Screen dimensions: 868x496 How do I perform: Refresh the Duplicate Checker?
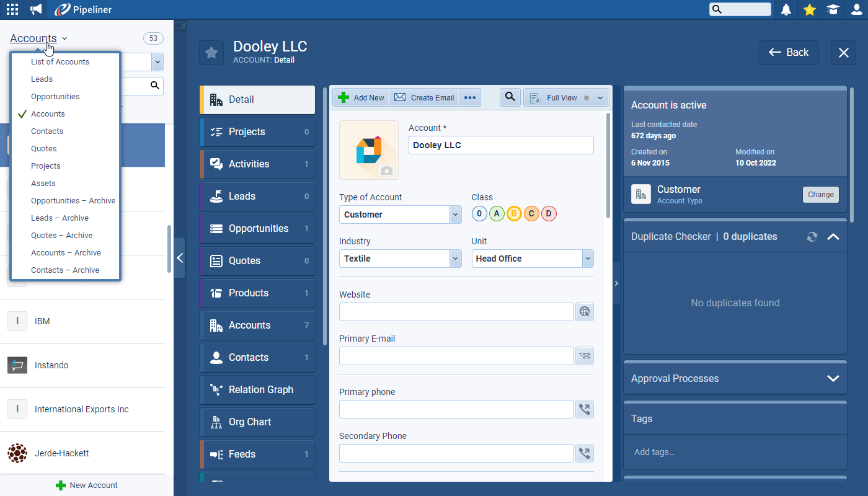[812, 237]
